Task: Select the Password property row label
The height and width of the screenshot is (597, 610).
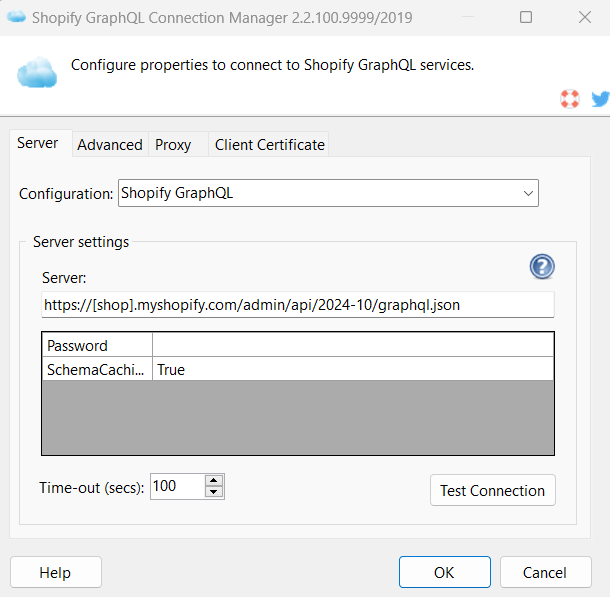Action: (x=97, y=345)
